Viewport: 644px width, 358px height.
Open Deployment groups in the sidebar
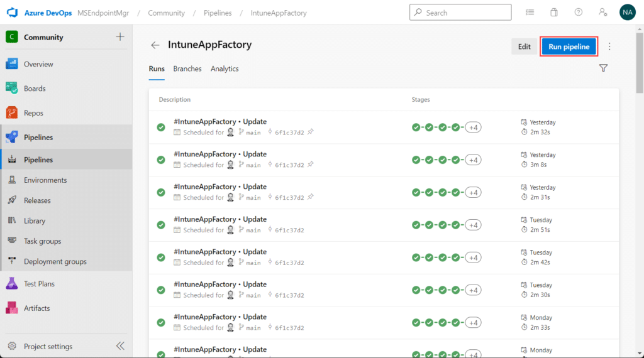(x=67, y=261)
